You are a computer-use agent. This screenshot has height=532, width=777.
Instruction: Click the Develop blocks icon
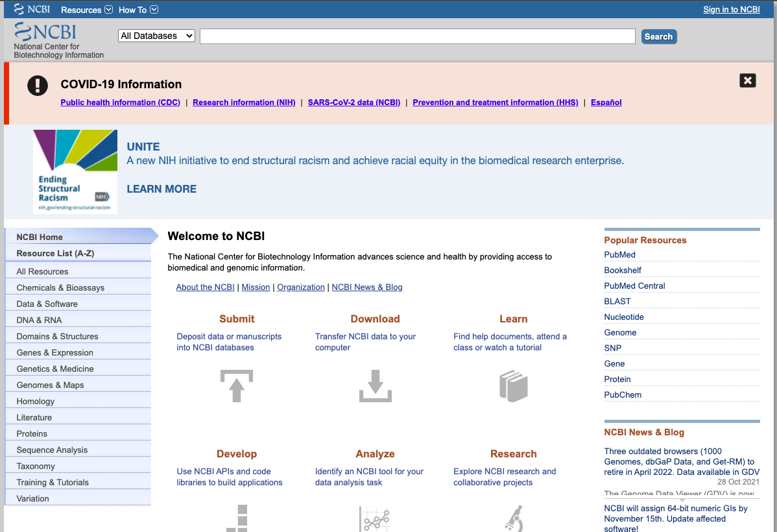pyautogui.click(x=237, y=518)
